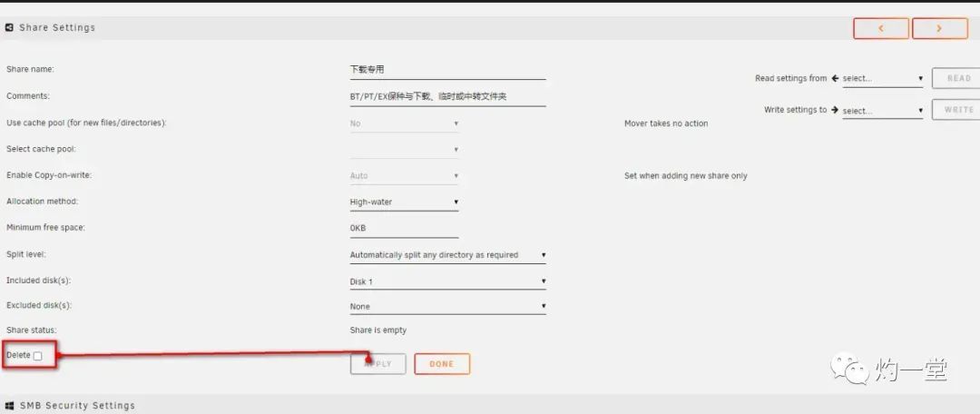Open the Allocation method High-water dropdown
This screenshot has height=414, width=980.
404,202
